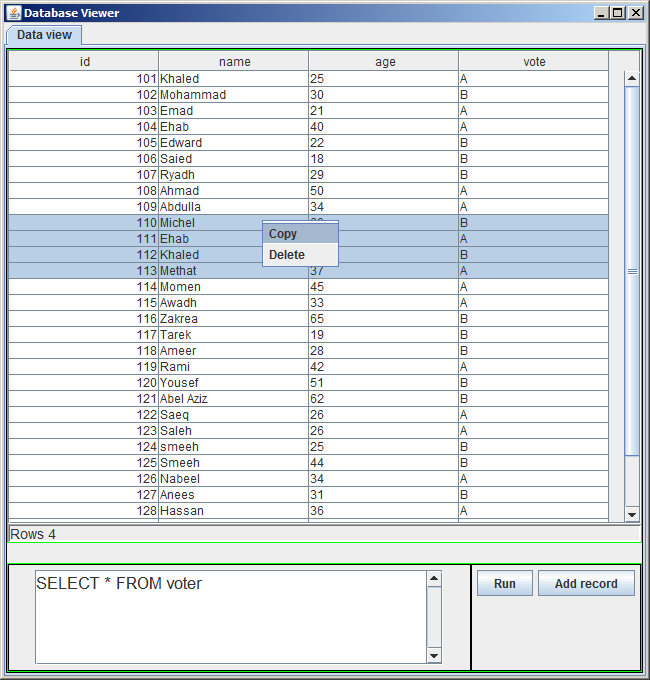
Task: Select the name cell 'Emad'
Action: tap(234, 111)
